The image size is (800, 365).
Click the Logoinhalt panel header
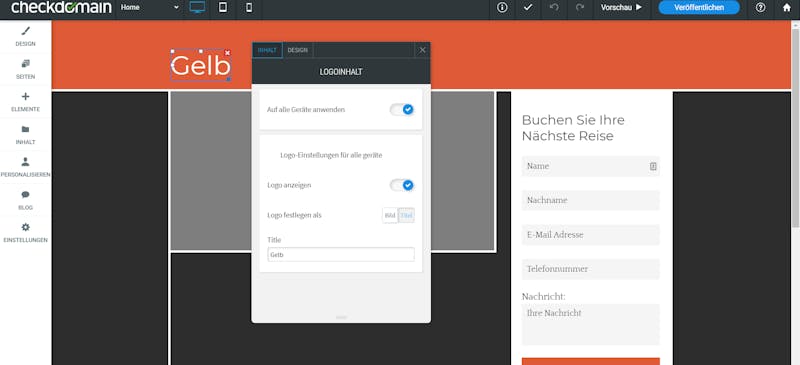[341, 72]
